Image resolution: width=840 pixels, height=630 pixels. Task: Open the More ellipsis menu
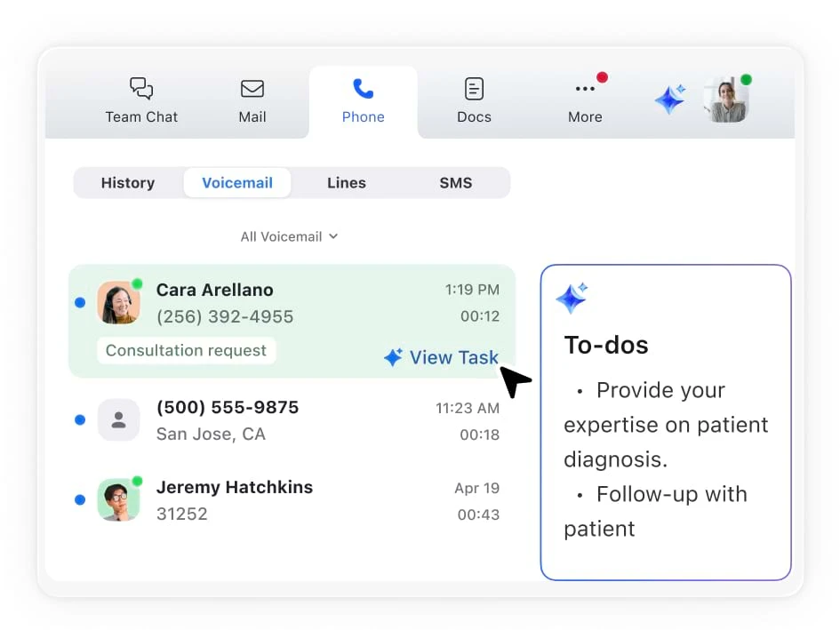(x=585, y=89)
